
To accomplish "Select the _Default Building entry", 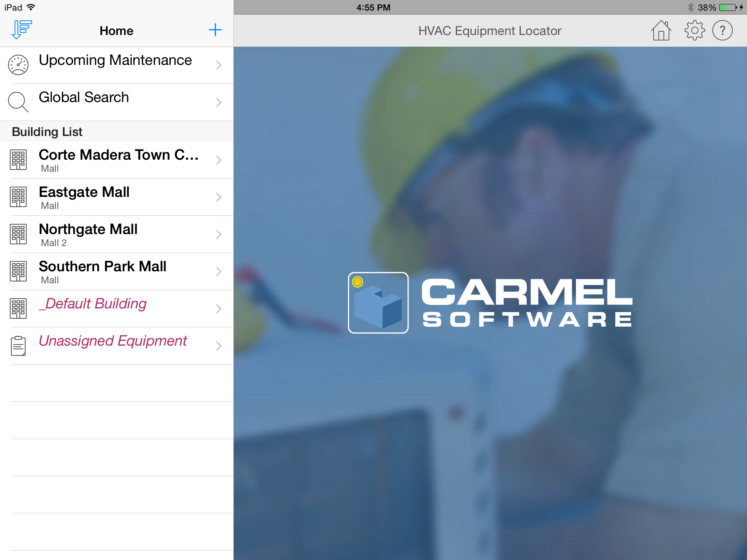I will (117, 309).
